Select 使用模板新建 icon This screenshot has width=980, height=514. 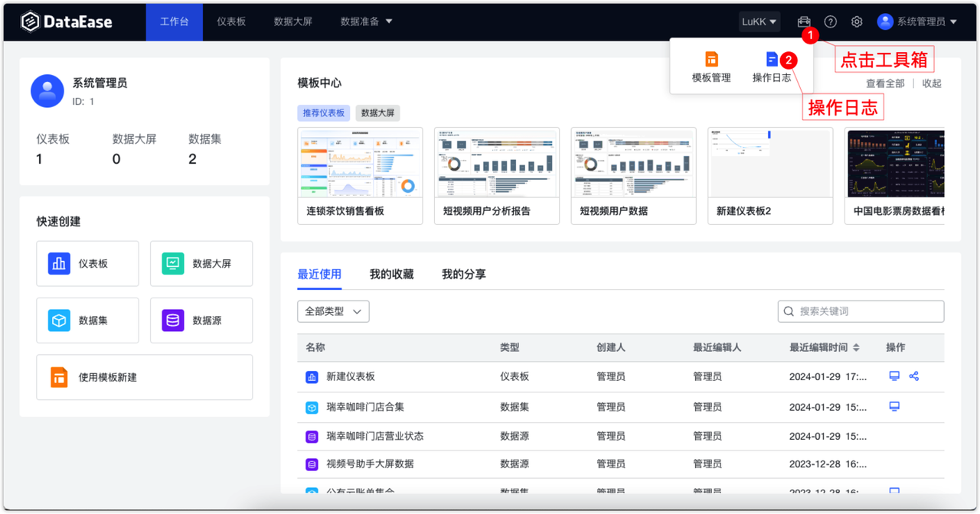[x=59, y=377]
